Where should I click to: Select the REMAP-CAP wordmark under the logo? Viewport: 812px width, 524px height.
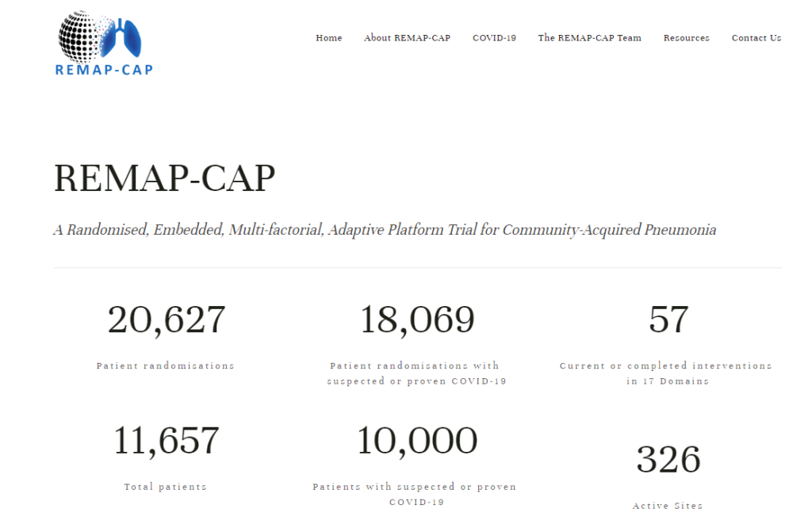coord(103,70)
